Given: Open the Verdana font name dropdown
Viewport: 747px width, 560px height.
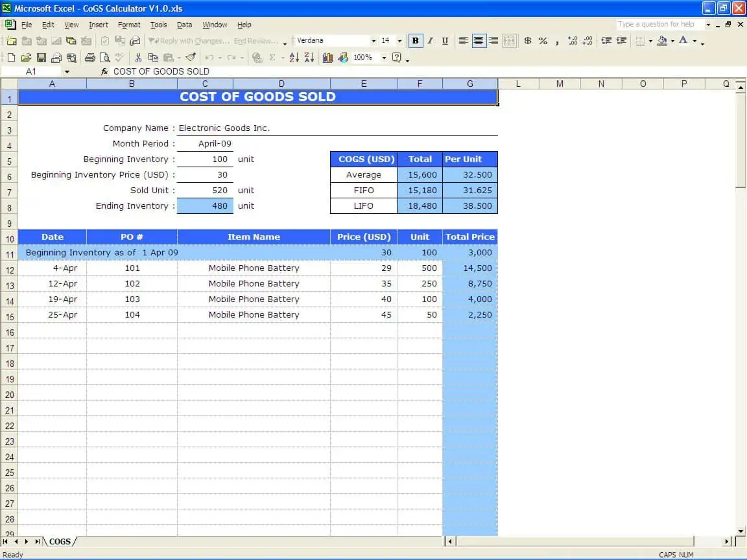Looking at the screenshot, I should [373, 41].
